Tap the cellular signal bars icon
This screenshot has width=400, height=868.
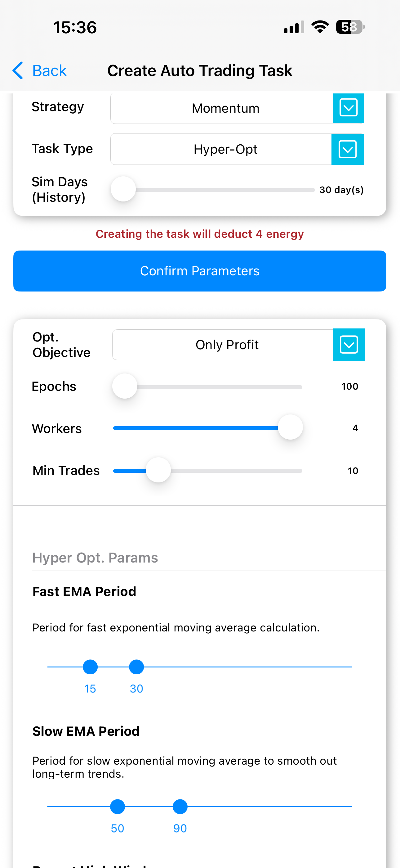[x=294, y=27]
